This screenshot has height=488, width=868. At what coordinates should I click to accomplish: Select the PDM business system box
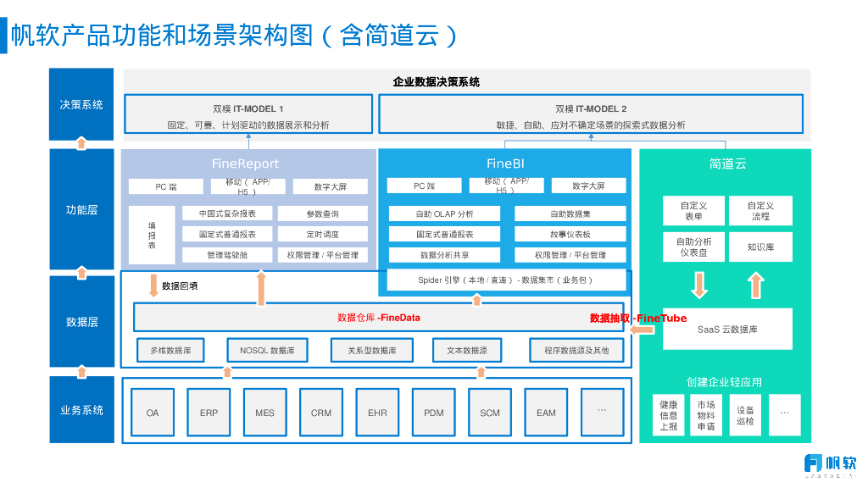pyautogui.click(x=433, y=413)
